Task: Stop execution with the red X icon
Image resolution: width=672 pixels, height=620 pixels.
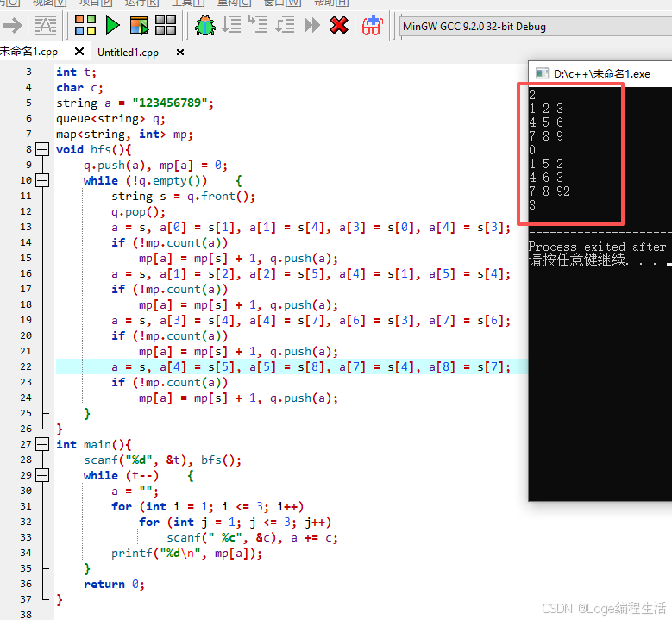Action: tap(339, 25)
